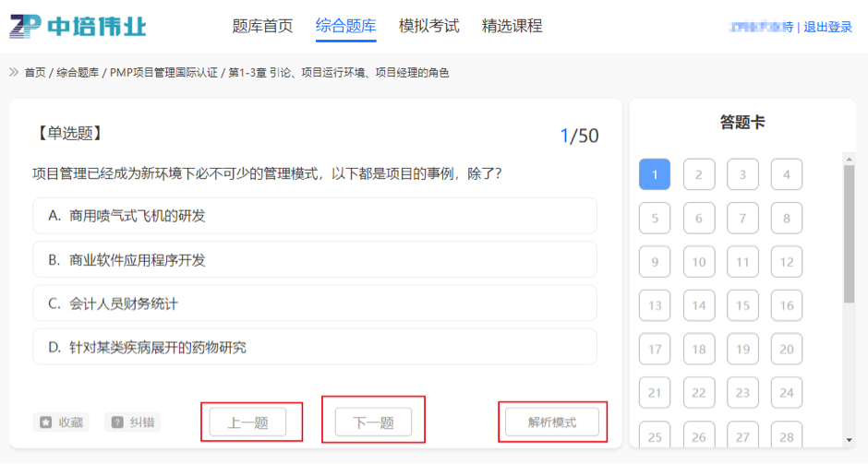Viewport: 868px width, 464px height.
Task: Pick option C 会计人员财务统计
Action: pyautogui.click(x=315, y=303)
